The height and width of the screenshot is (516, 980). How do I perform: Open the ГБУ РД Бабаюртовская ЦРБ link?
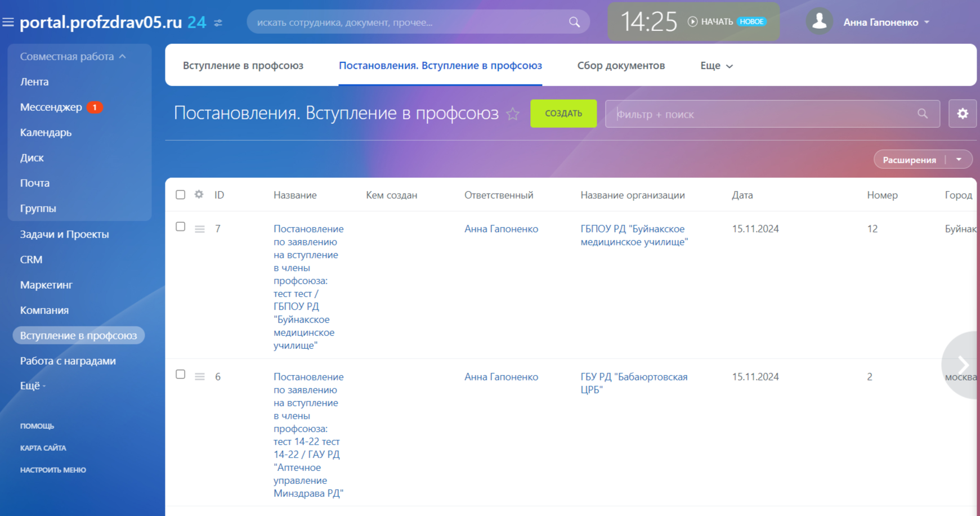coord(633,383)
